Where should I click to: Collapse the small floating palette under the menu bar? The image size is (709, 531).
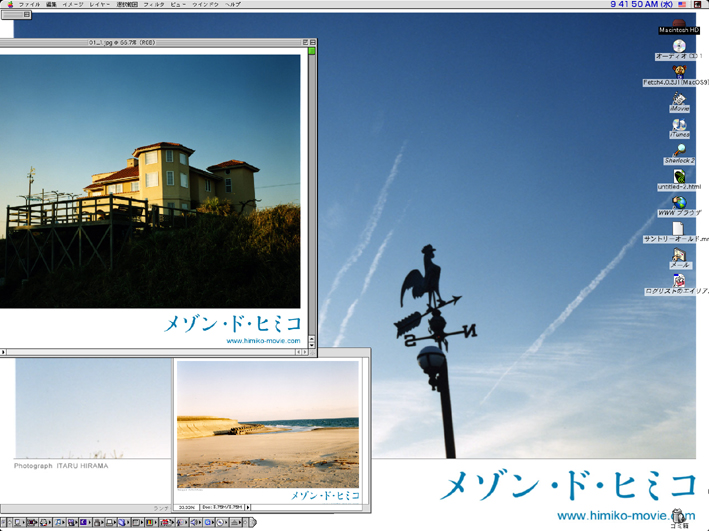click(x=27, y=14)
